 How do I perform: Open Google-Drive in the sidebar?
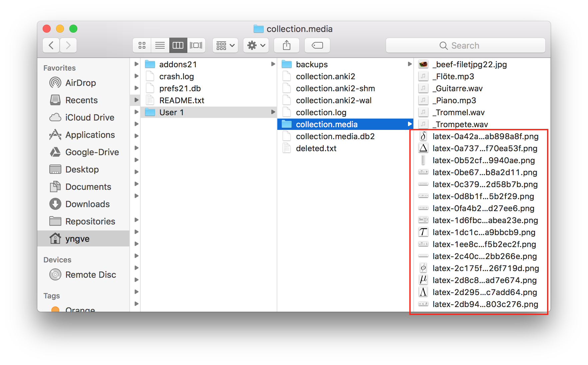(x=83, y=152)
